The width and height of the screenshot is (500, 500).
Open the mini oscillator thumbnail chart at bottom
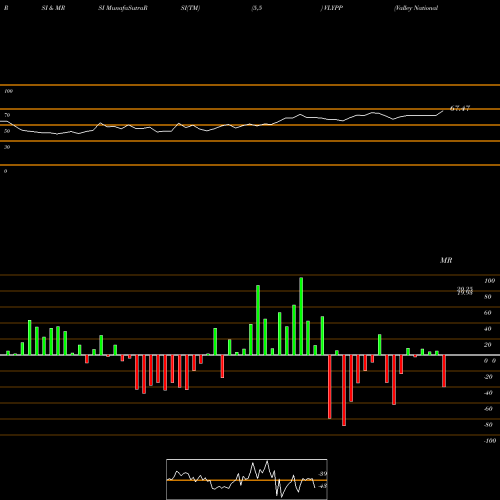(247, 479)
